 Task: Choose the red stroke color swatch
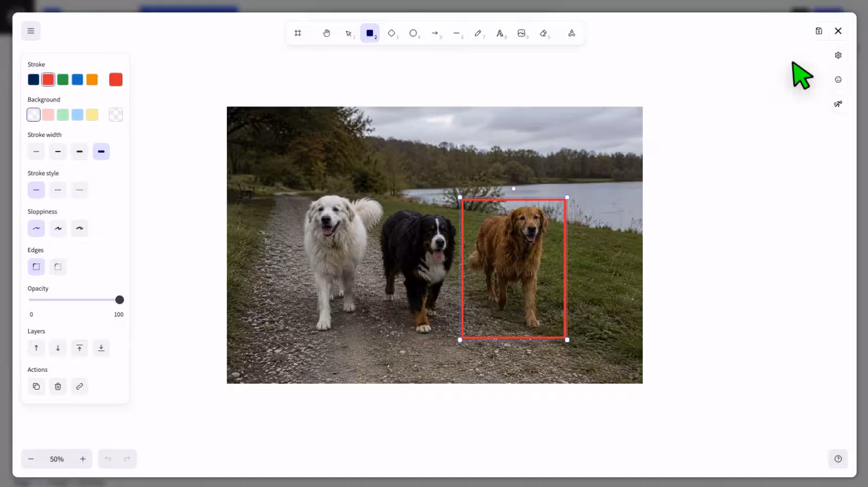tap(48, 80)
